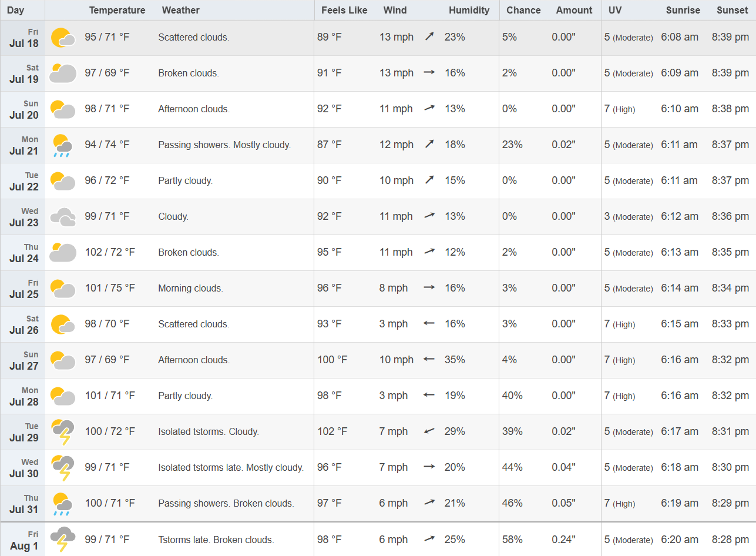This screenshot has width=756, height=556.
Task: Click the Jul 29 wind direction arrow
Action: tap(429, 431)
